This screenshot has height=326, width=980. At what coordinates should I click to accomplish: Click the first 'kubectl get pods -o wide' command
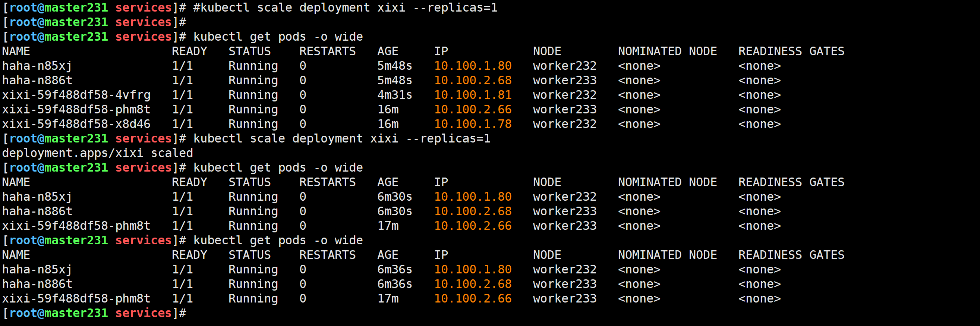[278, 37]
